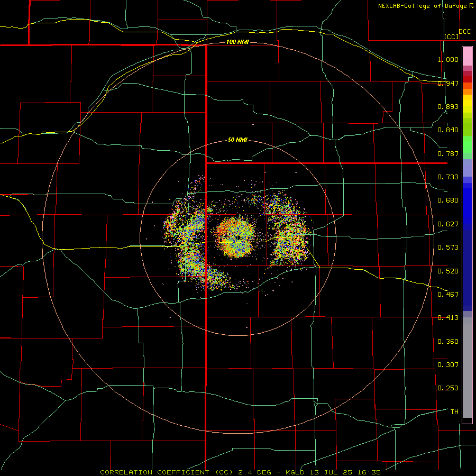The height and width of the screenshot is (476, 476).
Task: Click the 0.733 legend value
Action: pos(448,177)
